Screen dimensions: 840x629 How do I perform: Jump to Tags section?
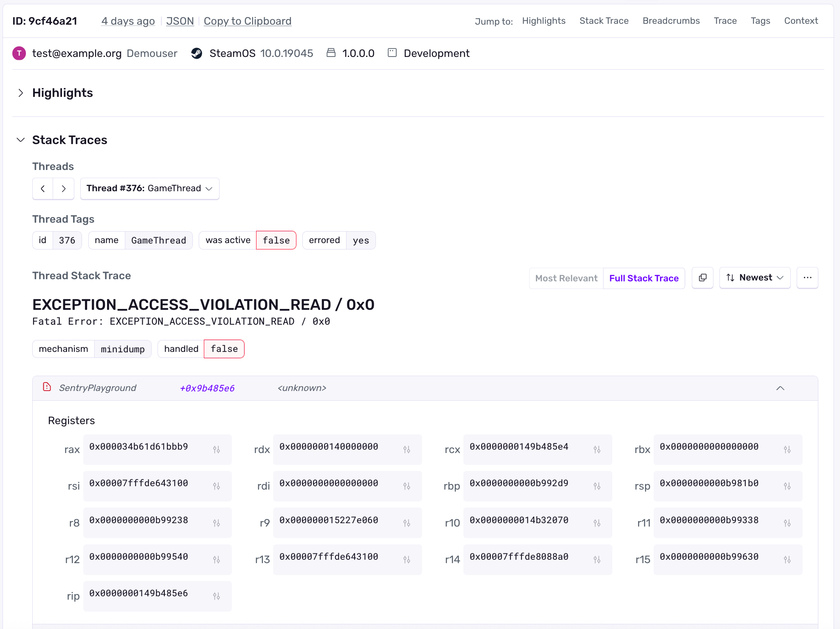[x=760, y=21]
